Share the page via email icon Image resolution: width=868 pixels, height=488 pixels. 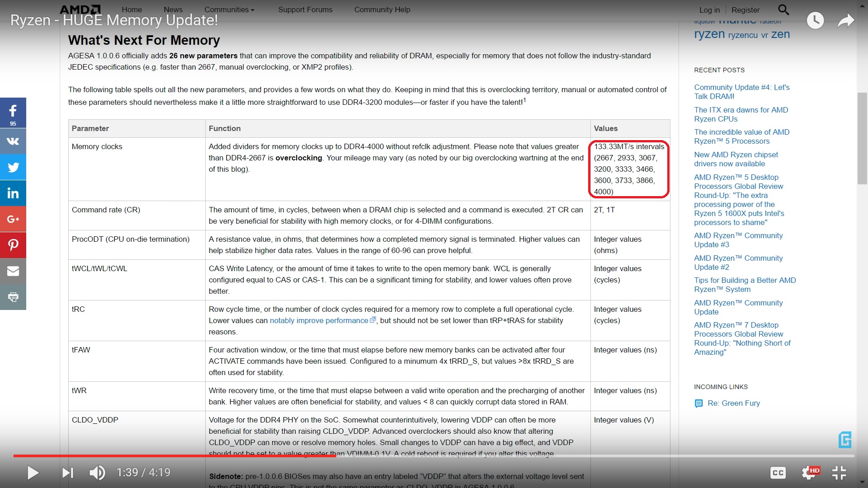click(13, 271)
